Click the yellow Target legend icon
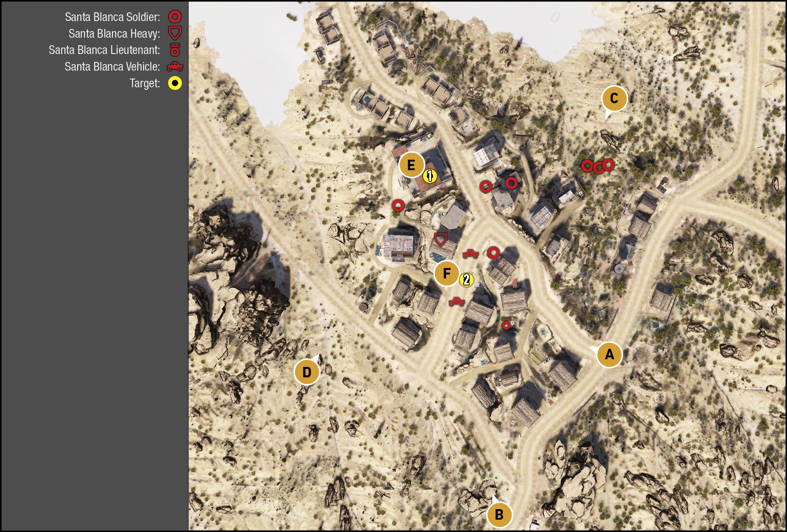 175,83
